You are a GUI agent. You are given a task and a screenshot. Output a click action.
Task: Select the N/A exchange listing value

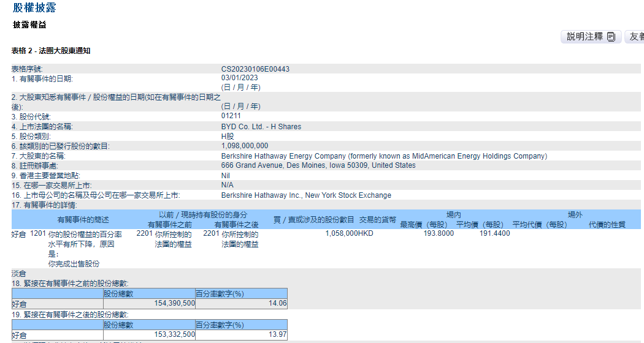tap(227, 185)
